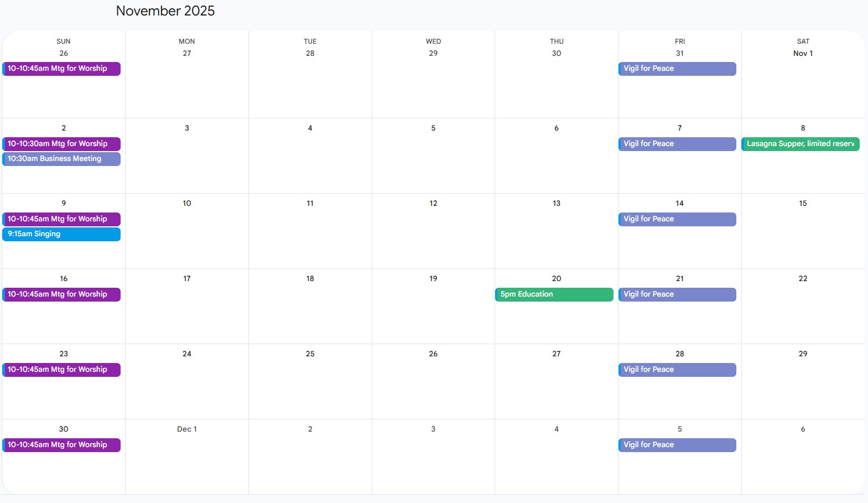868x503 pixels.
Task: Select the Dec 1 date label
Action: click(x=187, y=429)
